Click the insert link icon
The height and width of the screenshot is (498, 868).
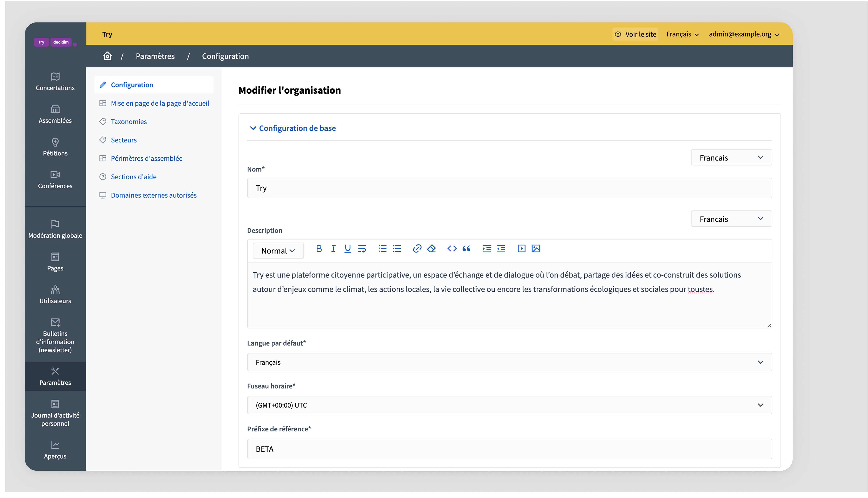click(x=417, y=249)
